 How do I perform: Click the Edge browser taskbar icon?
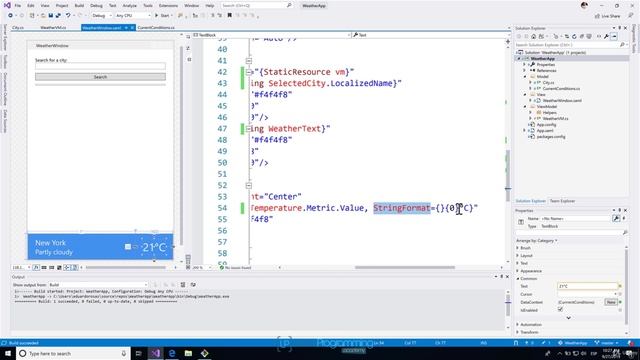pos(172,353)
